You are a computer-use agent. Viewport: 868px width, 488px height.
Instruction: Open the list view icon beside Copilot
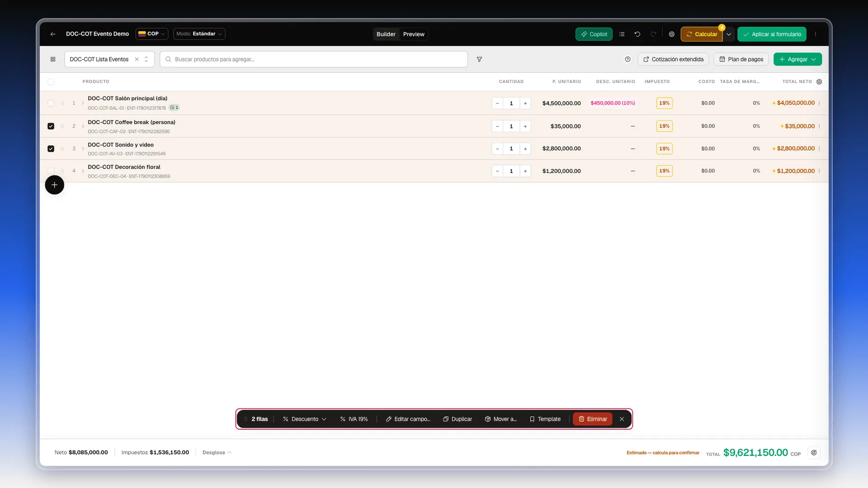point(622,34)
